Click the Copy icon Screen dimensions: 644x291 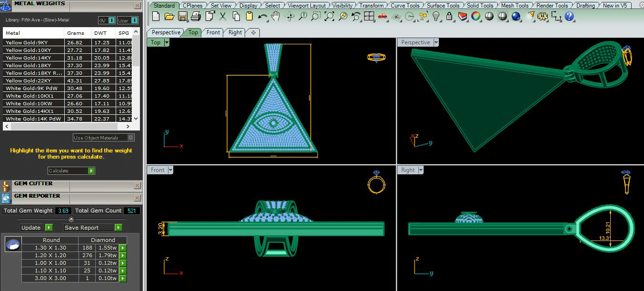coord(236,17)
